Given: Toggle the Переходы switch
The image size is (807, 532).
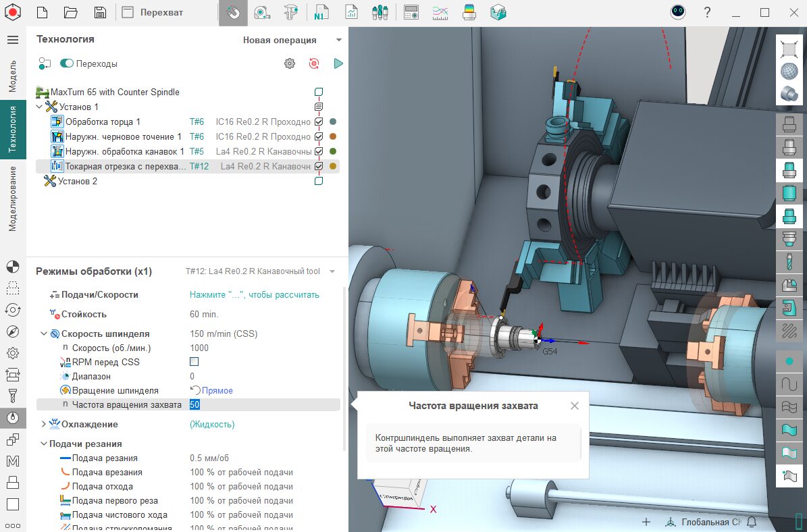Looking at the screenshot, I should (x=67, y=63).
